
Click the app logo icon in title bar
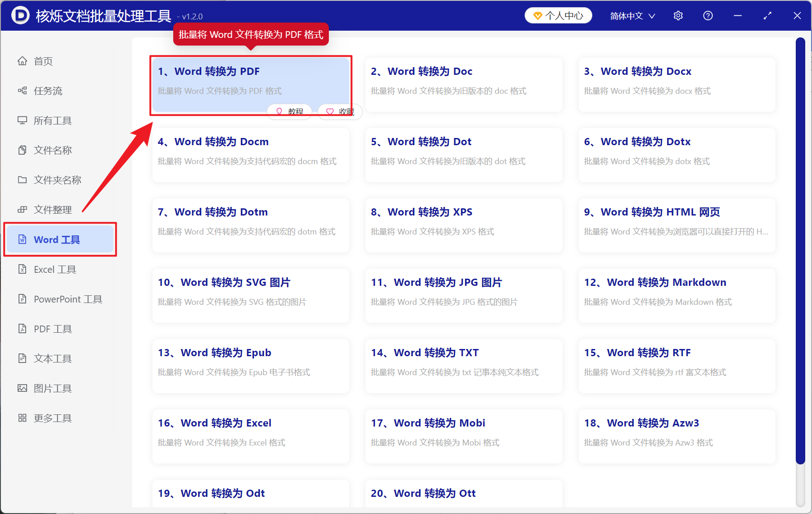(20, 15)
